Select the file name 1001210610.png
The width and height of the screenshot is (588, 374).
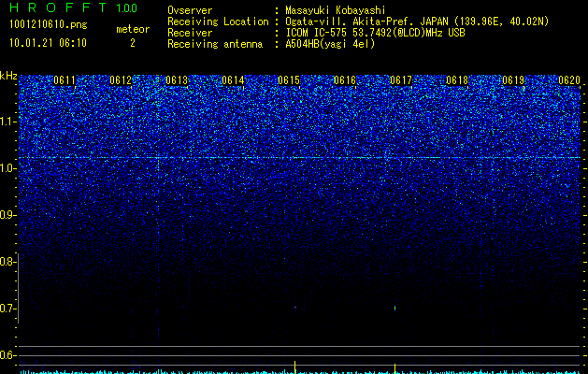coord(49,25)
